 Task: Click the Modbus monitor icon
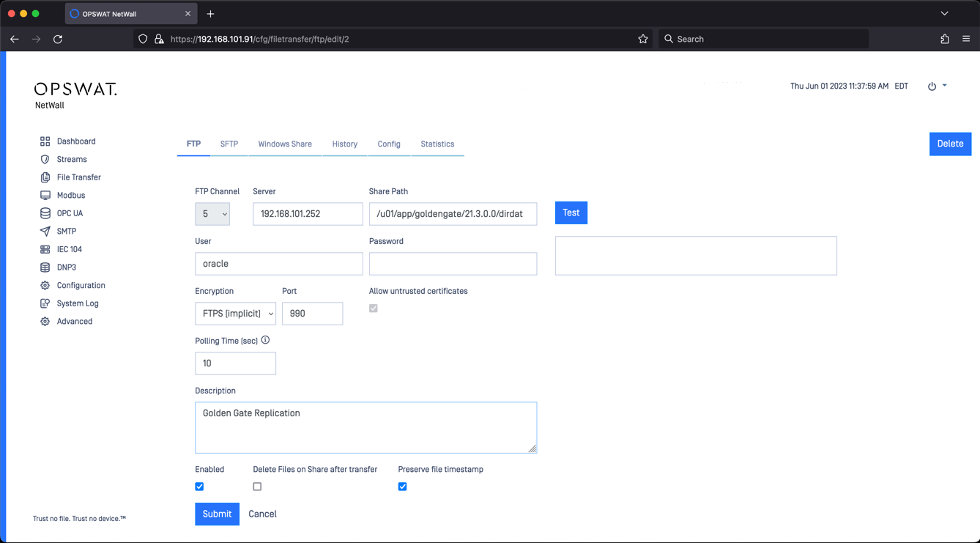point(45,196)
